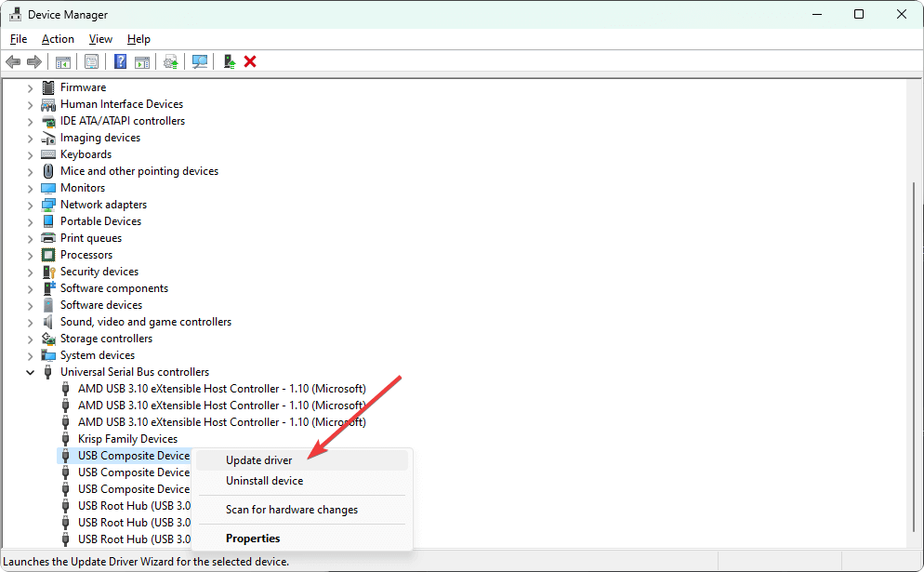The height and width of the screenshot is (572, 924).
Task: Click the vertical scrollbar thumb in device tree
Action: click(914, 357)
